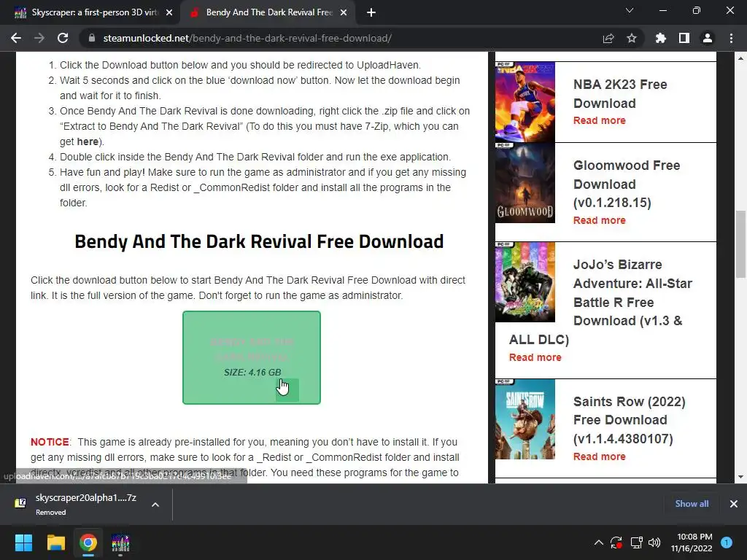Close the downloads bar

tap(734, 504)
